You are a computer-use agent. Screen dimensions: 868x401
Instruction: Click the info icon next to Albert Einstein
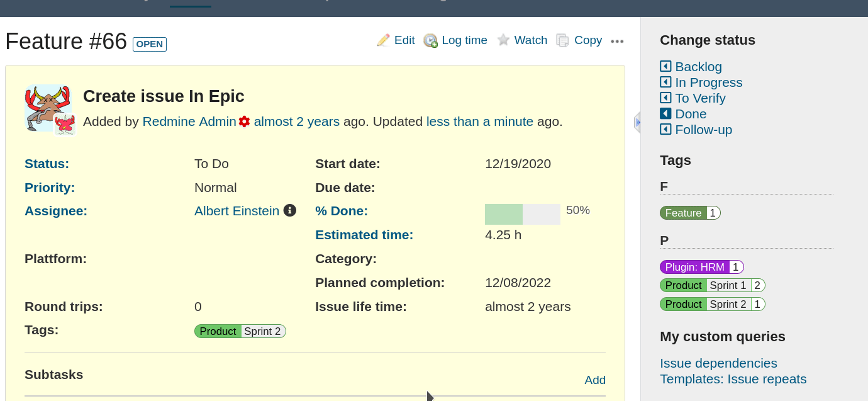click(x=290, y=210)
